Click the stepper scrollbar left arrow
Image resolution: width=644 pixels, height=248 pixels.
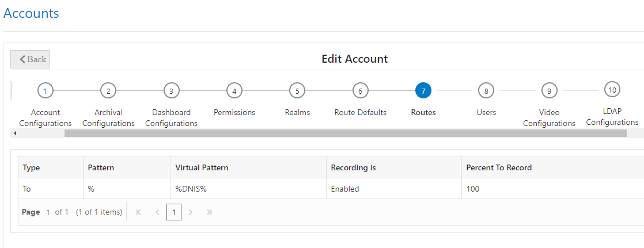(x=15, y=133)
